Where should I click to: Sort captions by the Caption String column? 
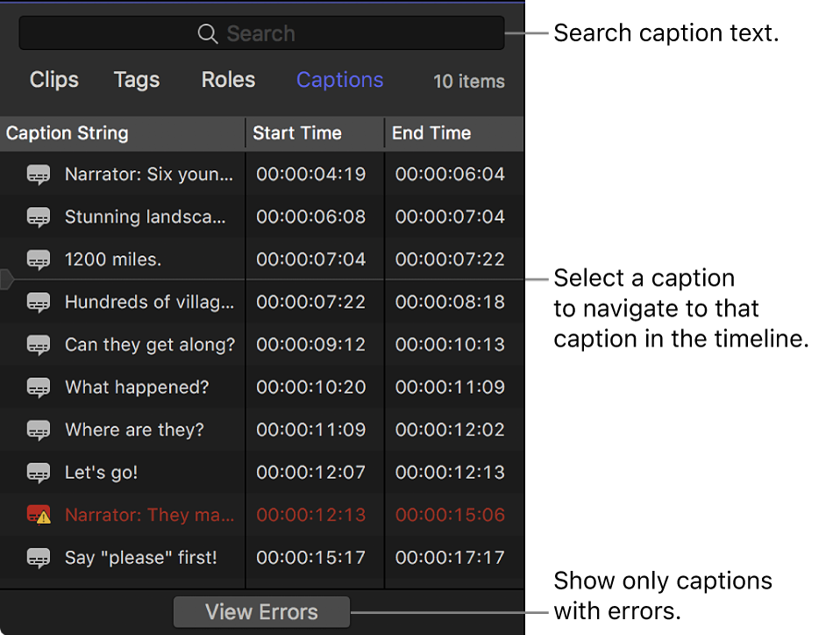tap(67, 133)
